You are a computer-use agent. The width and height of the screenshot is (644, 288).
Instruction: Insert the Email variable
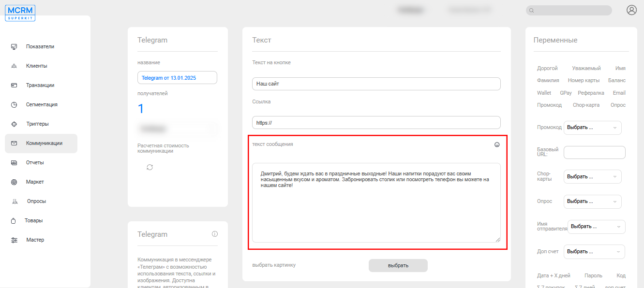pos(619,93)
